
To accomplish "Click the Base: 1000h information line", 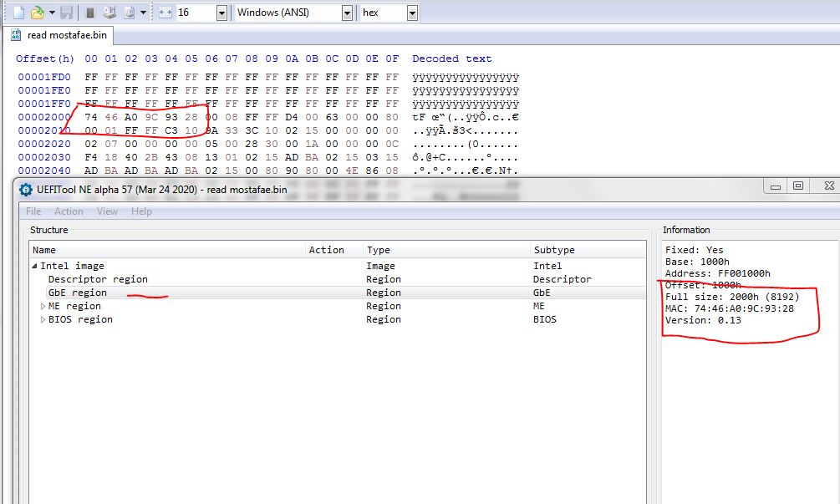I will 697,262.
